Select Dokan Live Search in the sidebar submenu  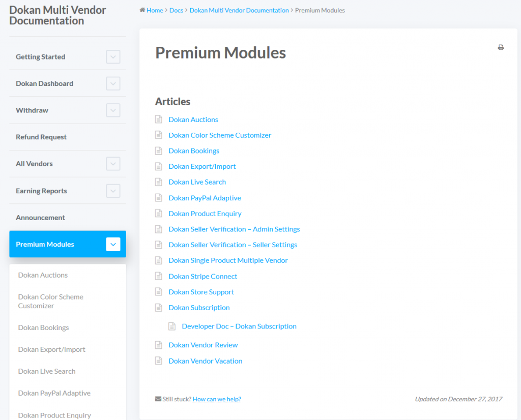coord(46,371)
